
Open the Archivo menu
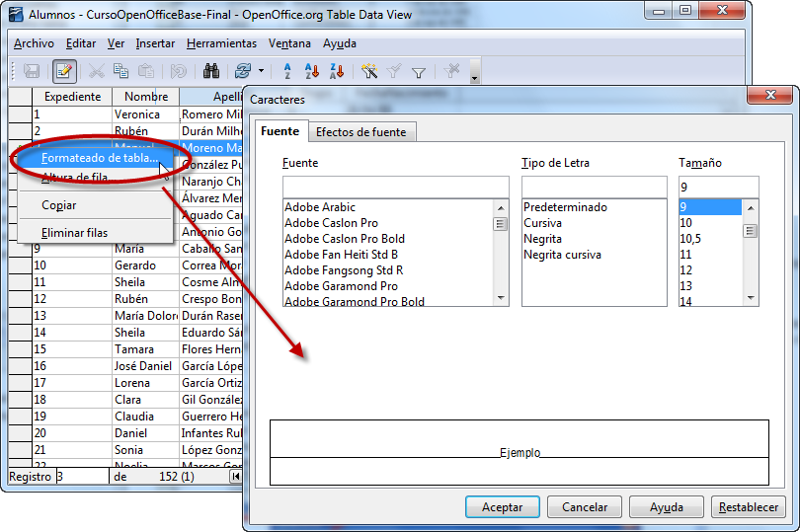pos(34,43)
